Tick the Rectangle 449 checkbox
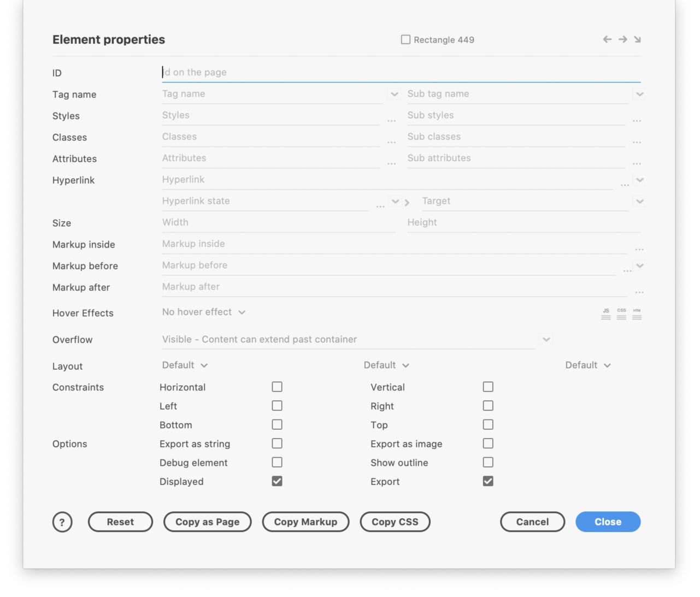Viewport: 700px width, 597px height. pos(405,39)
